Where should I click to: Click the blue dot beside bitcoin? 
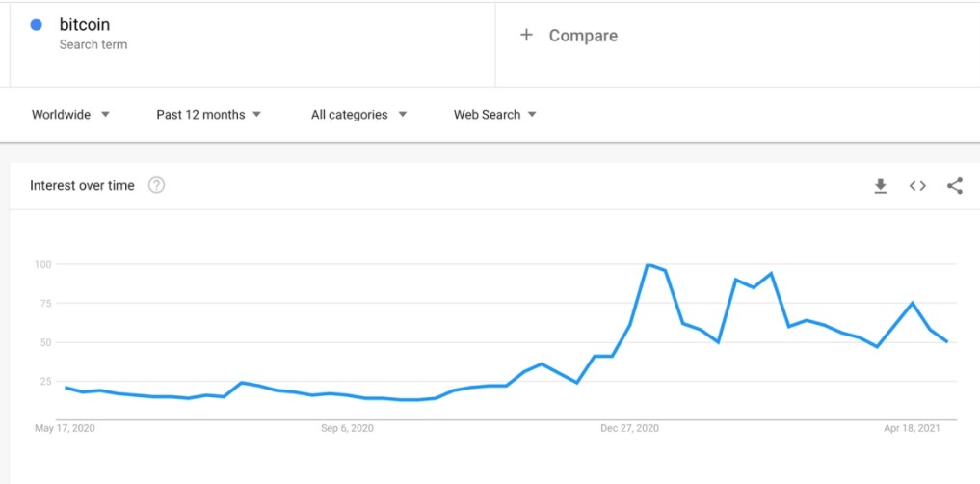(37, 25)
